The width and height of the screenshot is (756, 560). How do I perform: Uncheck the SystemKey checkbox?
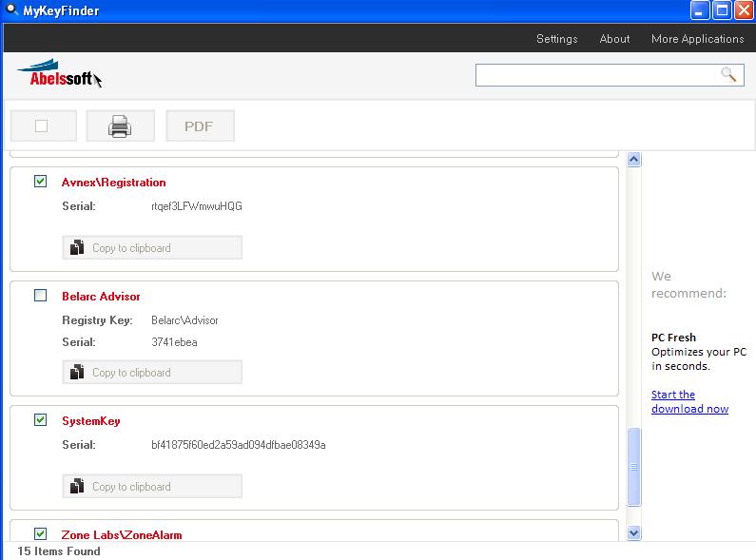40,420
